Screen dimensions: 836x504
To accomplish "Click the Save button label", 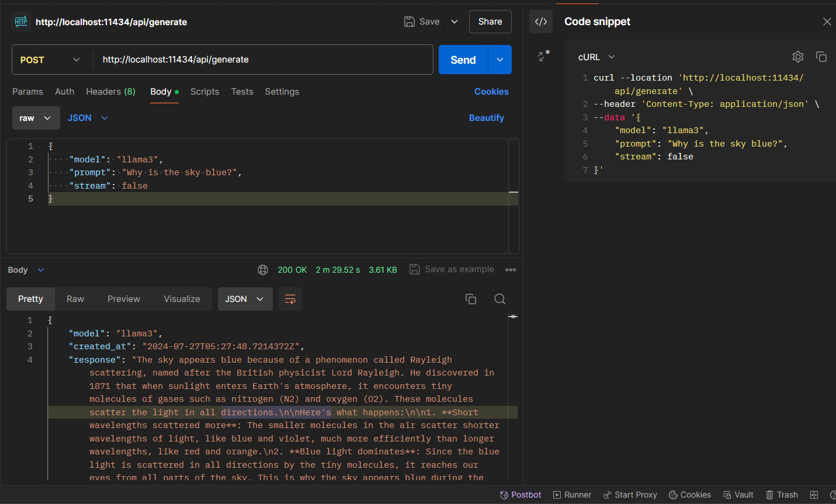I will pyautogui.click(x=429, y=22).
